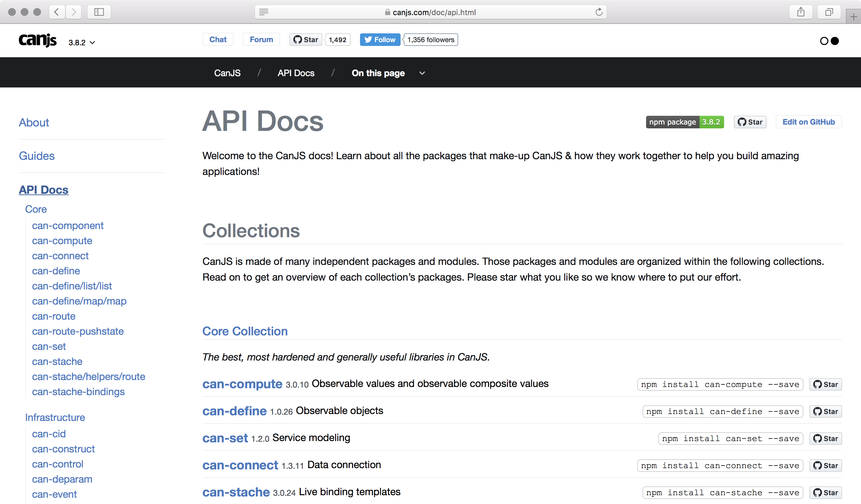
Task: Open can-component in sidebar
Action: (68, 226)
